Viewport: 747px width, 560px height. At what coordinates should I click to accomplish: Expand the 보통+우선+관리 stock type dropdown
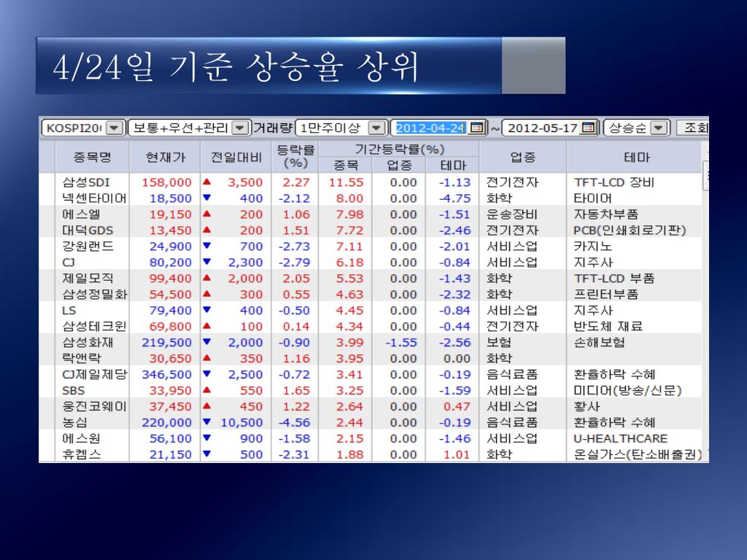(240, 128)
